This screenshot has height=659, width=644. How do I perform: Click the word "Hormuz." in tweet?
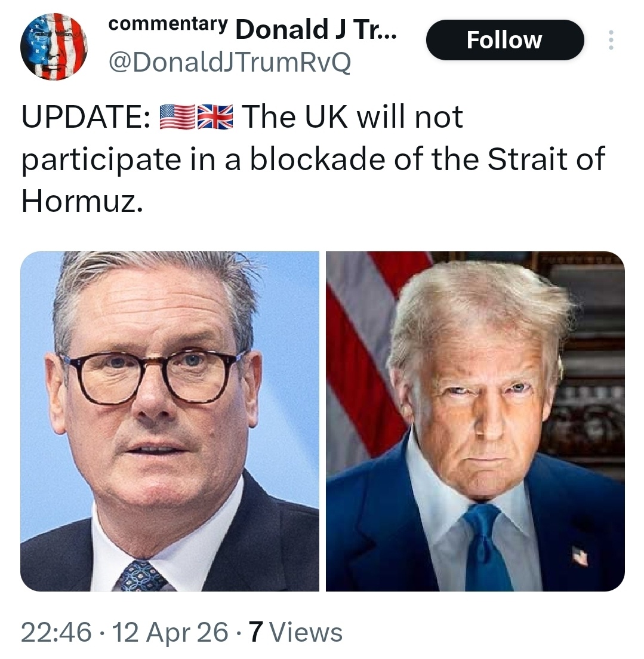click(x=82, y=201)
